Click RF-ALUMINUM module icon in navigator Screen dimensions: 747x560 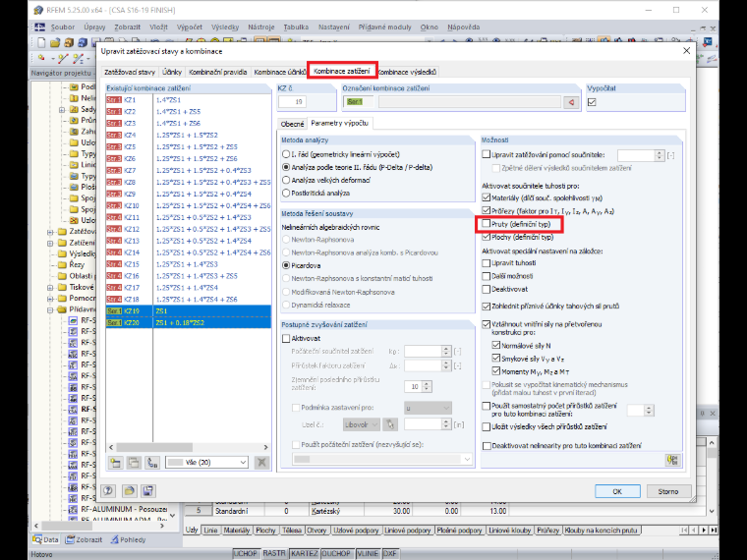tap(73, 510)
